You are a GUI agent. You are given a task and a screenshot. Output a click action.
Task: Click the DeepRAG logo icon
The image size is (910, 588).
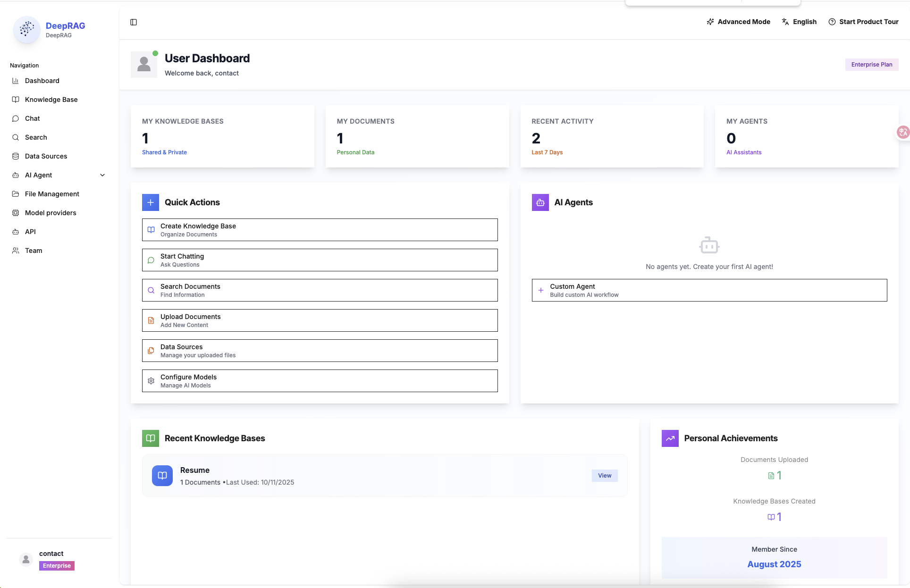pos(27,29)
